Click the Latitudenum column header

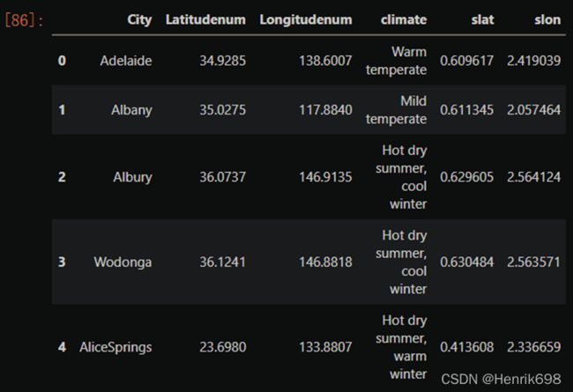205,19
